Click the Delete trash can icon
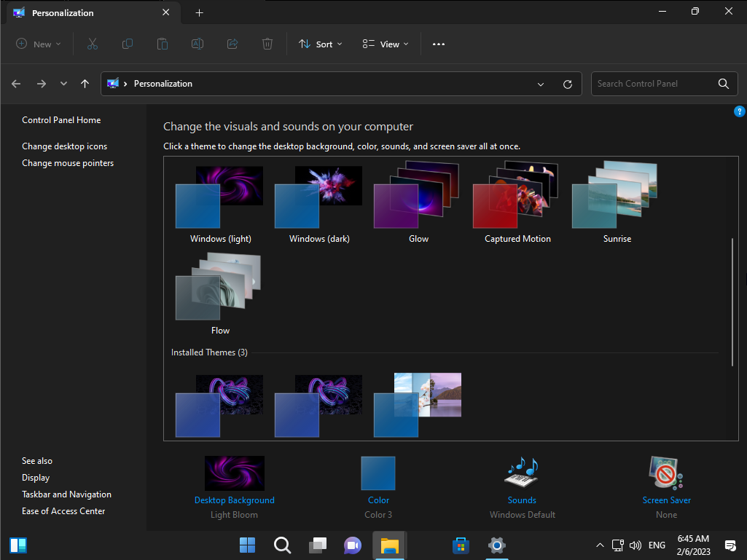 [x=267, y=44]
